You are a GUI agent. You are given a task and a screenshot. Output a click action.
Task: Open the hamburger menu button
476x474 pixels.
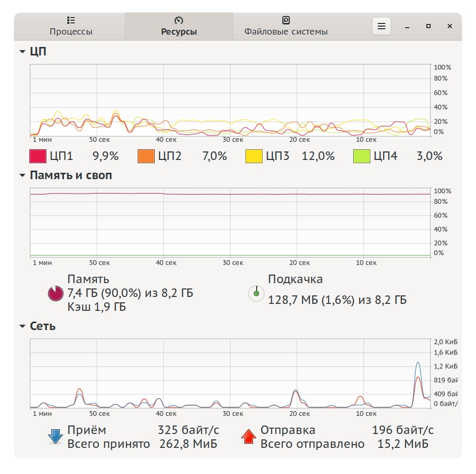pyautogui.click(x=382, y=26)
